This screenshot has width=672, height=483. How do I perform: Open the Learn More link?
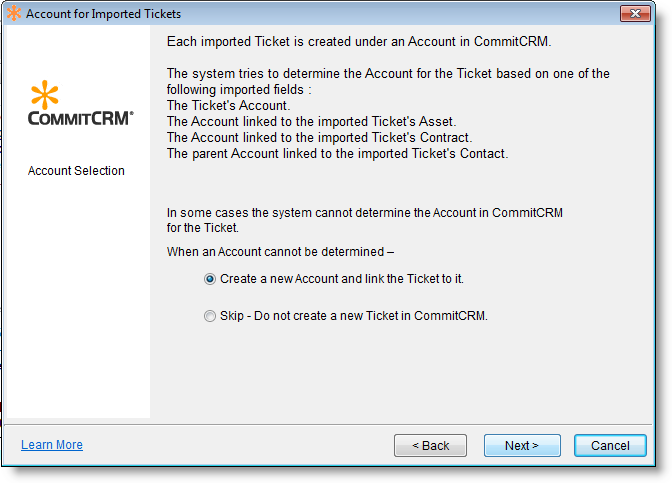click(52, 445)
